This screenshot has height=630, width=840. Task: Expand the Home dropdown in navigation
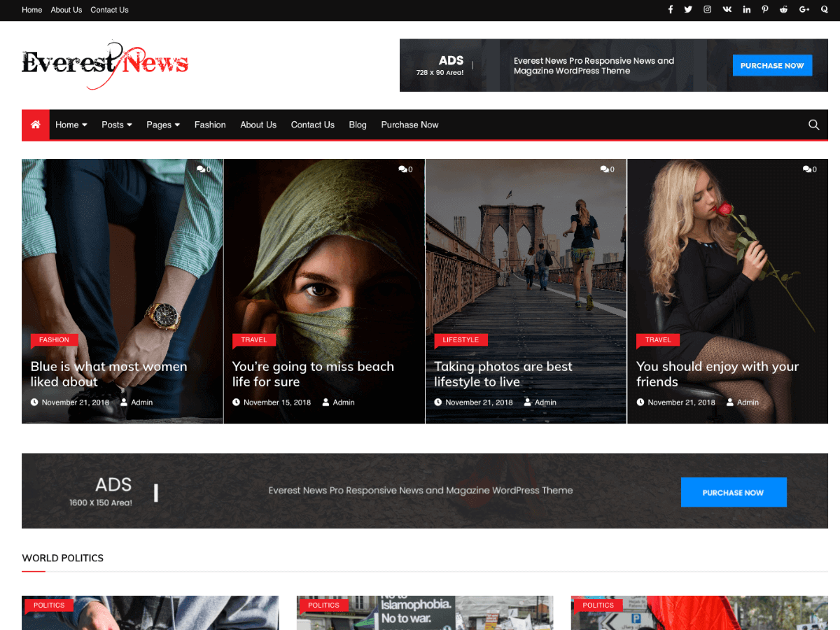coord(71,125)
